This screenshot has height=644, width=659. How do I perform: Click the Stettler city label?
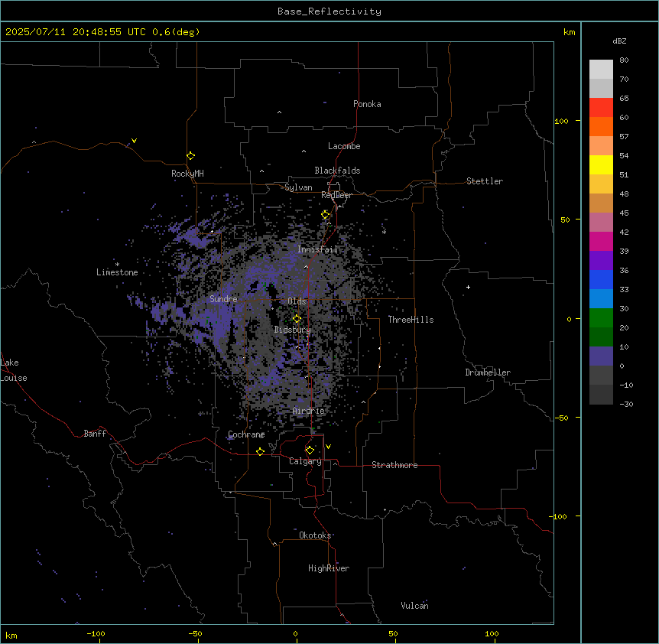click(x=485, y=181)
